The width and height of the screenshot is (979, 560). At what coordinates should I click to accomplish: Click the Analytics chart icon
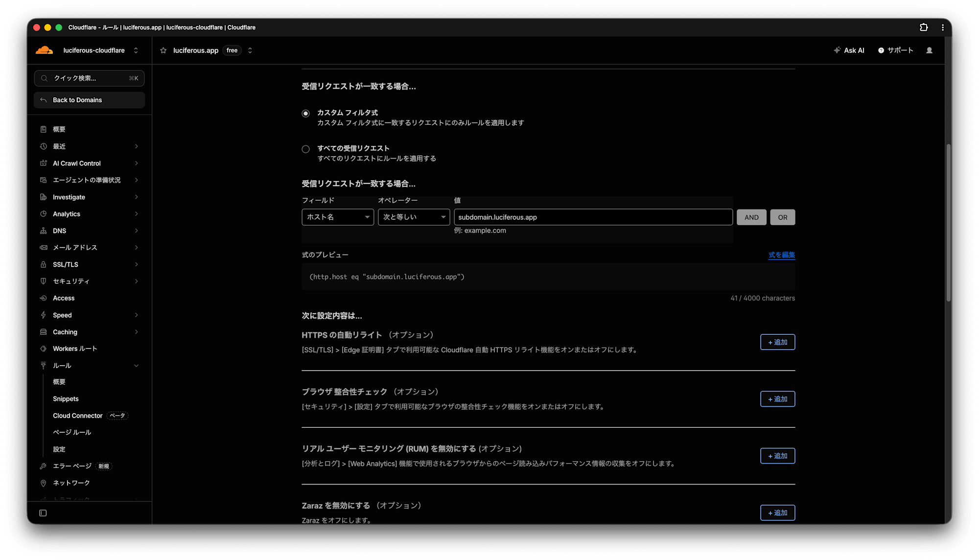tap(44, 214)
